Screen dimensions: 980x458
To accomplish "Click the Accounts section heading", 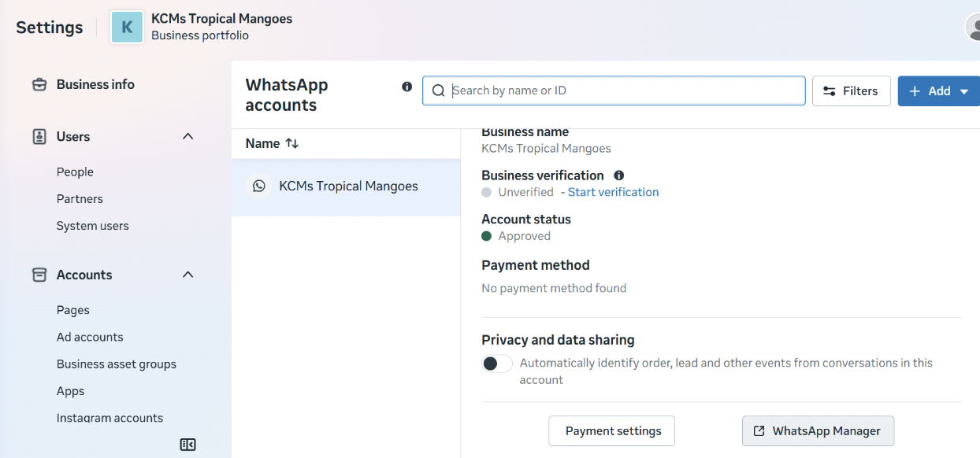I will click(x=84, y=275).
